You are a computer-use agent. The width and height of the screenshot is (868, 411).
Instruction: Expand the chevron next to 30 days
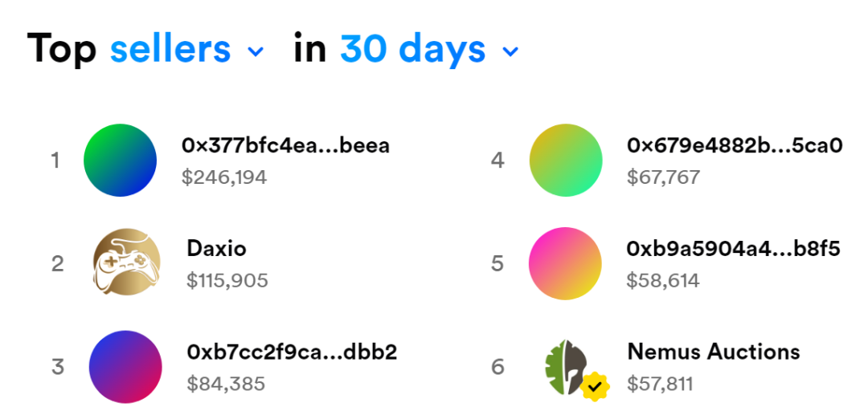pos(510,52)
